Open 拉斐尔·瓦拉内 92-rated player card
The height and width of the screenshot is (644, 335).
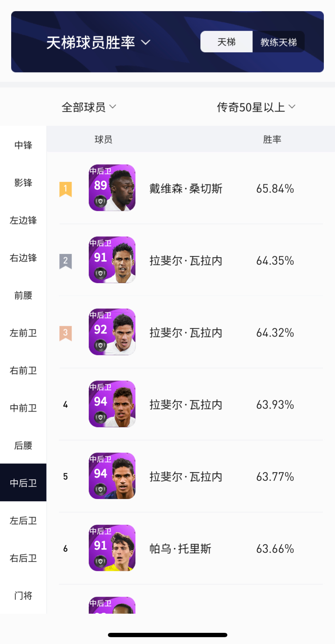pos(112,332)
